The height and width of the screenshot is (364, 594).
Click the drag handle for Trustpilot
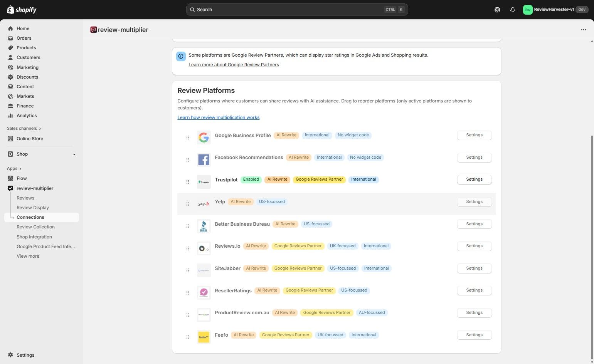[188, 182]
